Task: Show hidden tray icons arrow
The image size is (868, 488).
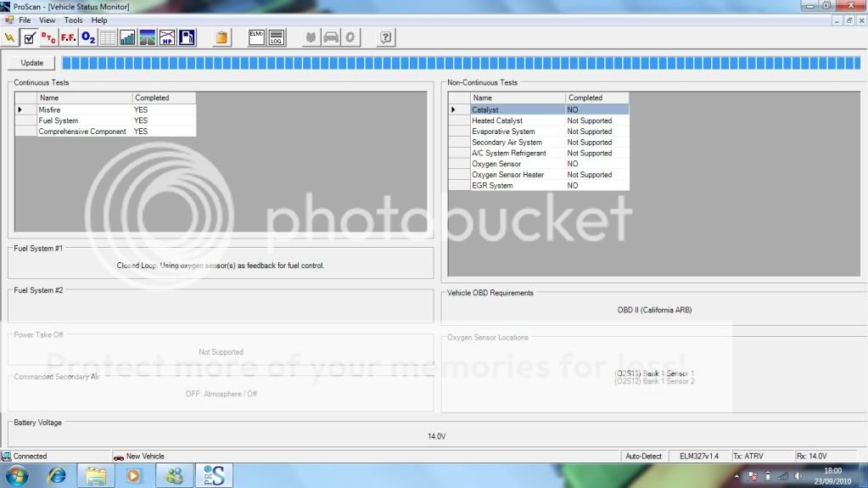Action: click(736, 476)
